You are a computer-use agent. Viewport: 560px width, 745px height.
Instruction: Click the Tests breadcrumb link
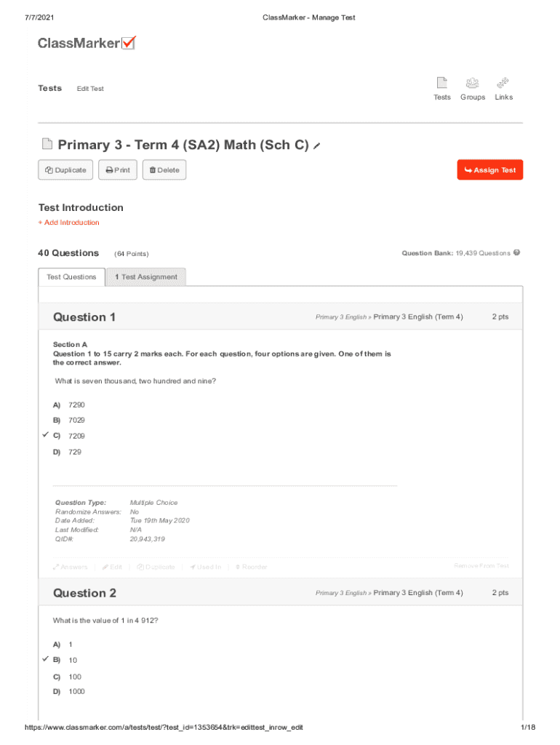pos(50,88)
